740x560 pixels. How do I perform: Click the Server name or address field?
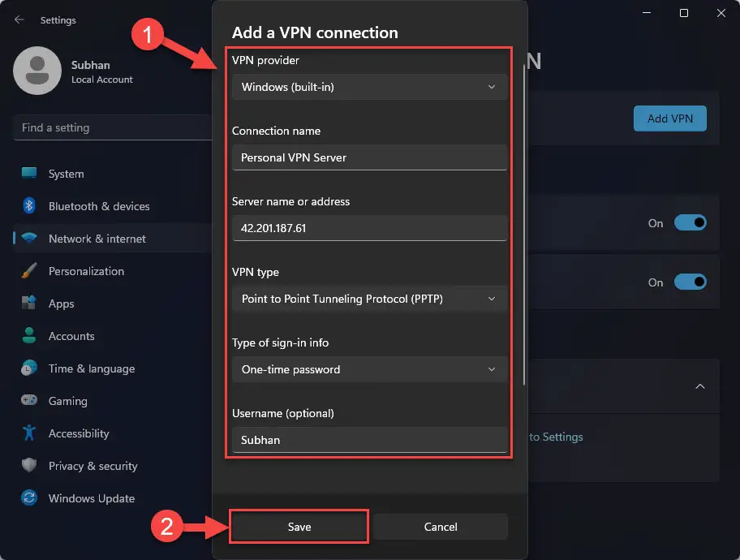(x=369, y=228)
